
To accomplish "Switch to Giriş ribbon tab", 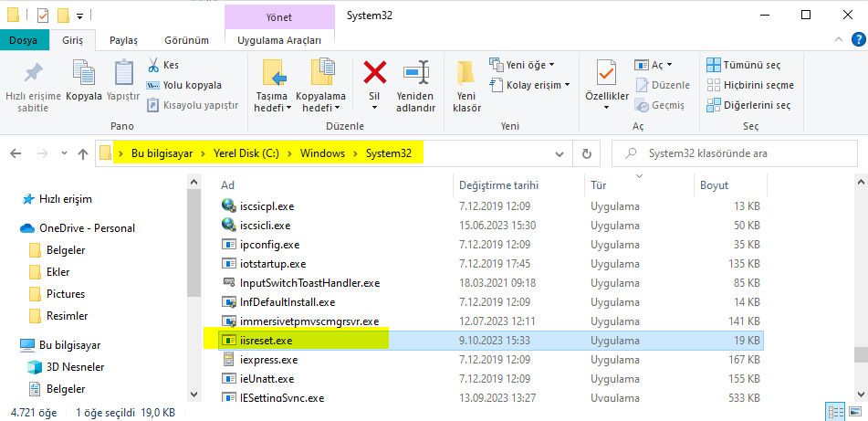I will click(x=72, y=40).
